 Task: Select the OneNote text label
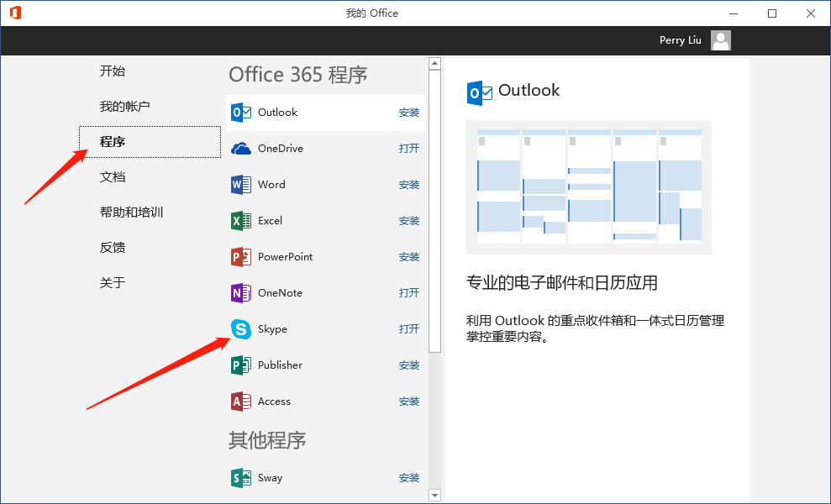click(280, 292)
